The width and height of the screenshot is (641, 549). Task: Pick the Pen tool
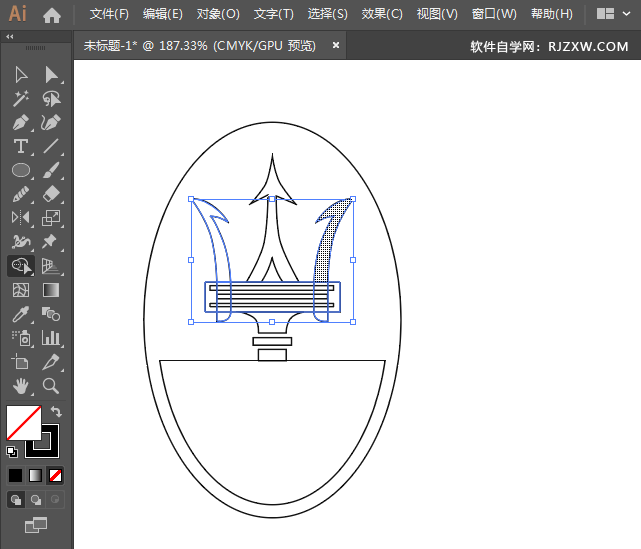[20, 123]
